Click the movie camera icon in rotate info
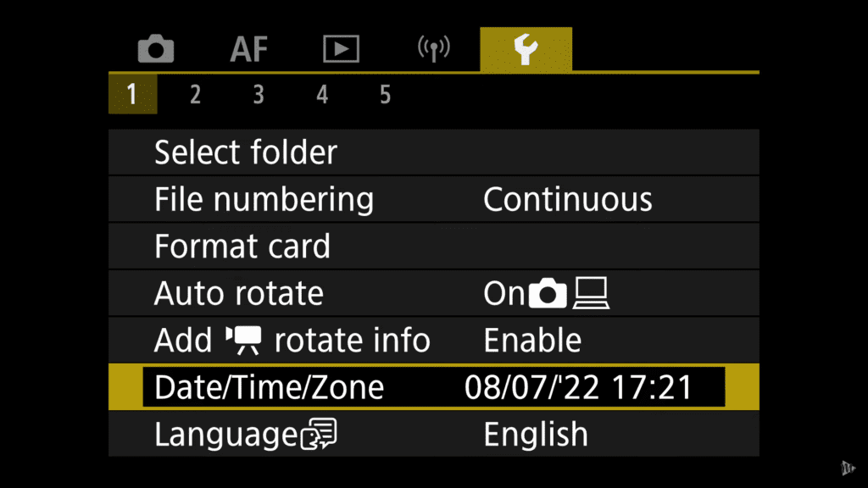Viewport: 868px width, 488px height. [243, 340]
